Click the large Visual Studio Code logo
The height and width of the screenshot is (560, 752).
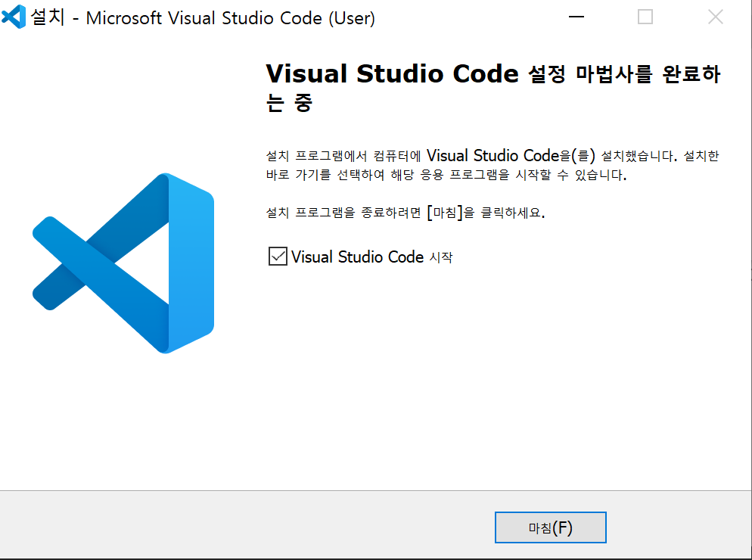(123, 263)
